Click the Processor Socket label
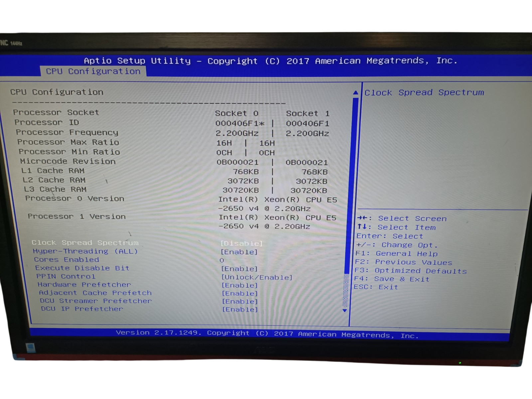 coord(56,112)
